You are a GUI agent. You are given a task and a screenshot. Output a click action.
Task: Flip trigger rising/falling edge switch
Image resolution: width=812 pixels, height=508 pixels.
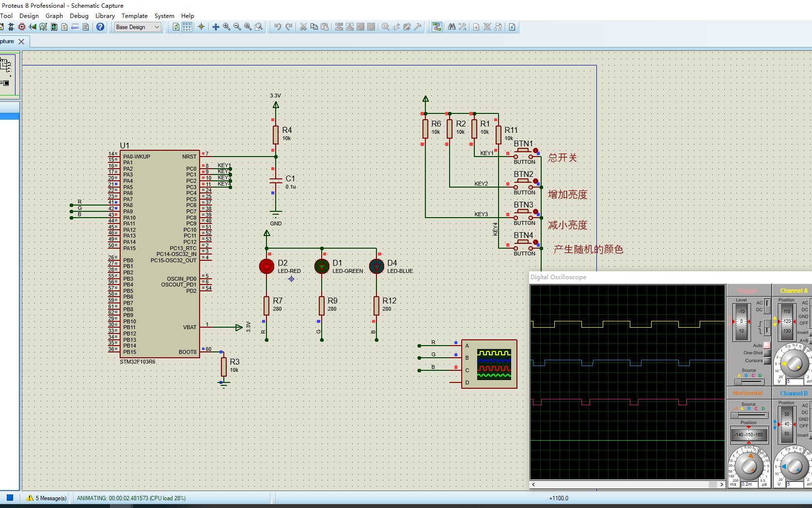click(x=767, y=327)
